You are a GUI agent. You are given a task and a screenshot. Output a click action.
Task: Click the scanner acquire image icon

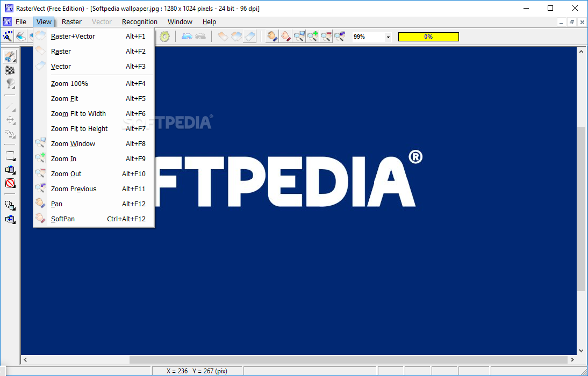pos(20,37)
